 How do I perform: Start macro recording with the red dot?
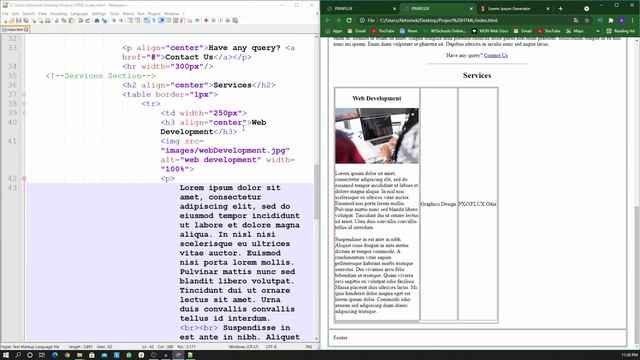tap(206, 20)
